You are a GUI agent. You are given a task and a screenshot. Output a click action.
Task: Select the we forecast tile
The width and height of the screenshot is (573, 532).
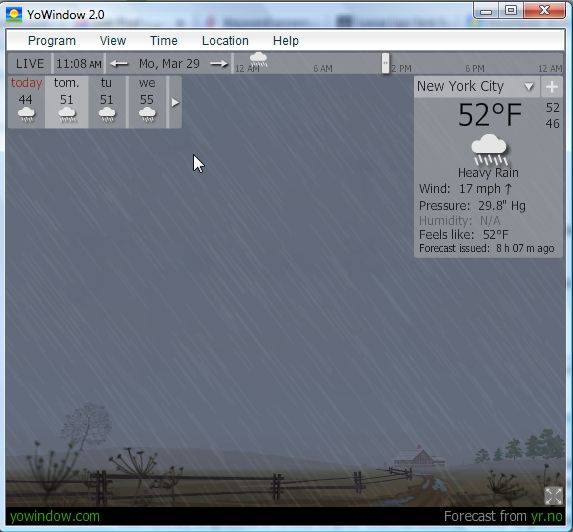click(x=147, y=102)
